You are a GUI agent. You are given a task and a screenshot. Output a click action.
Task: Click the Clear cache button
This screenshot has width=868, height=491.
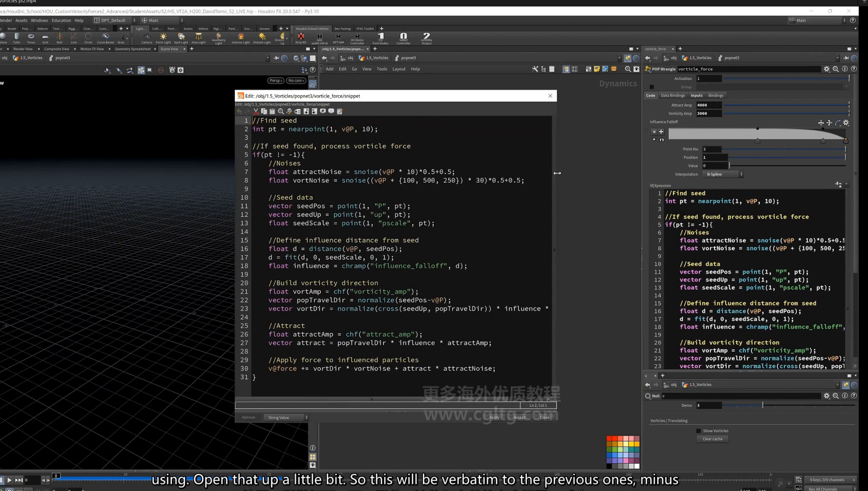[x=712, y=439]
